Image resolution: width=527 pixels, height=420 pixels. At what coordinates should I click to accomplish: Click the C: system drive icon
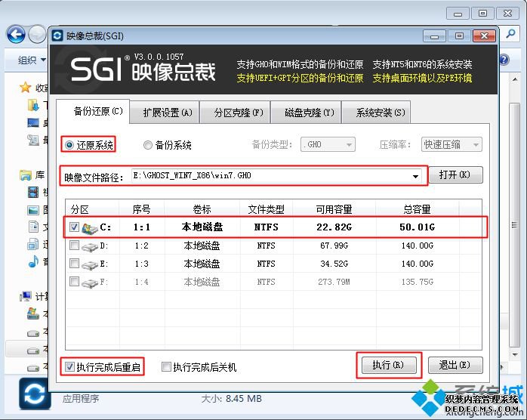click(x=90, y=228)
